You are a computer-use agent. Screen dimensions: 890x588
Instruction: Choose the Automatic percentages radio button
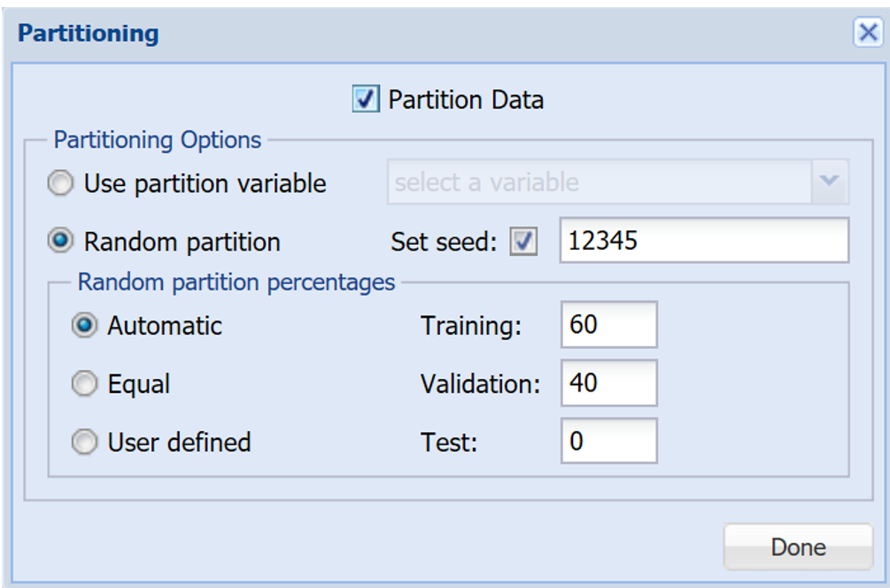coord(85,326)
